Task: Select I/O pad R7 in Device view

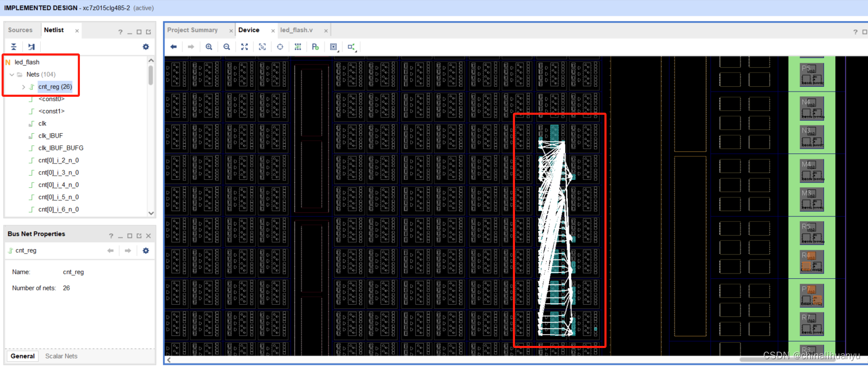Action: (x=811, y=323)
